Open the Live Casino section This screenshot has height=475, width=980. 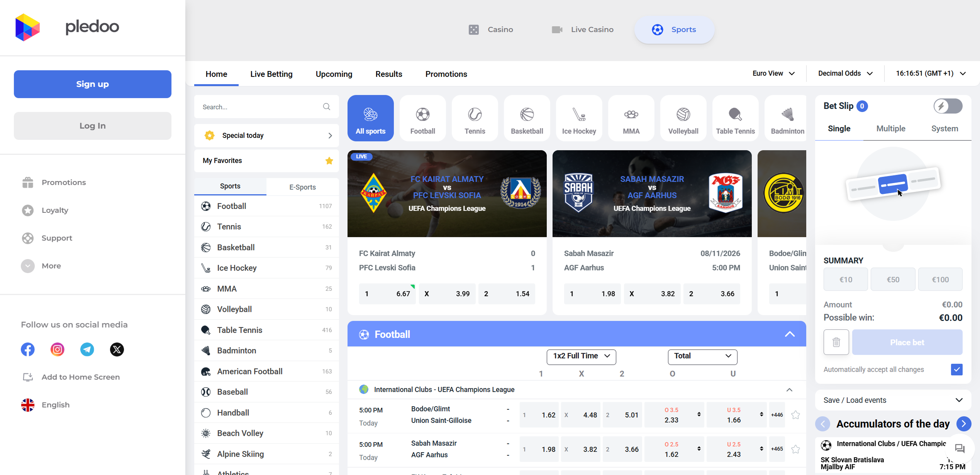coord(583,30)
